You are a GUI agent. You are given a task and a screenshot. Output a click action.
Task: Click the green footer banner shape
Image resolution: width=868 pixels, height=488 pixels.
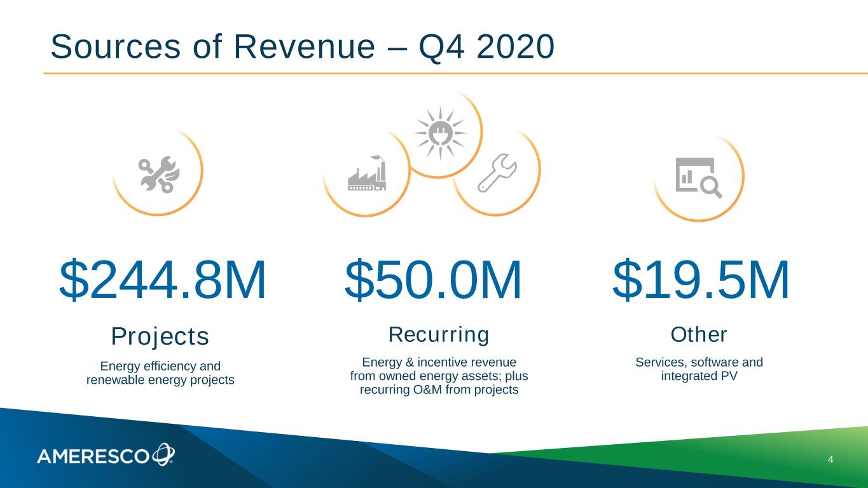(731, 461)
